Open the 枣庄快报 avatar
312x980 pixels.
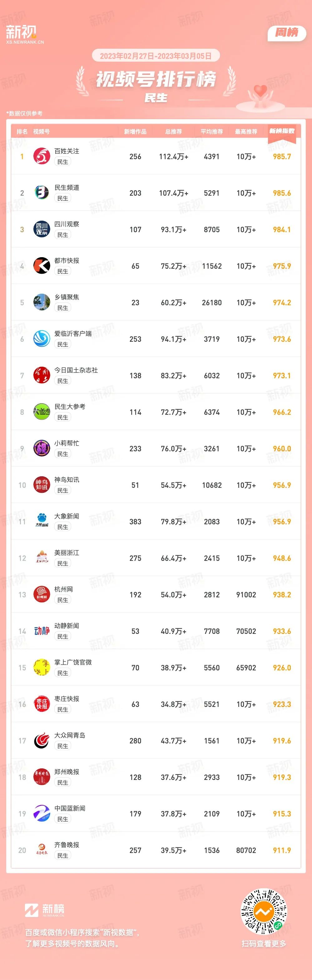click(42, 704)
